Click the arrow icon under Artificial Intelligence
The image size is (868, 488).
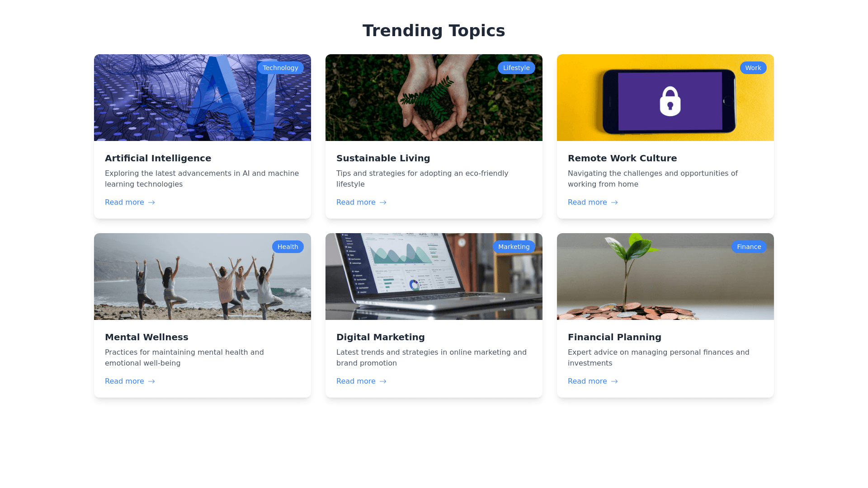(x=151, y=202)
